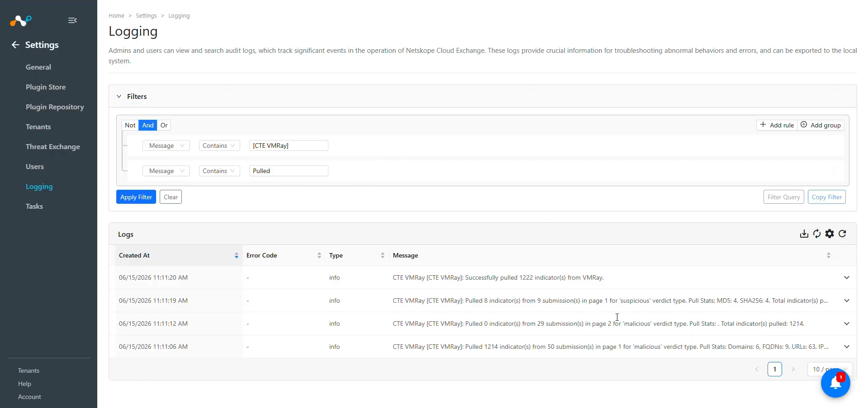The image size is (868, 408).
Task: Add a new filter group
Action: [821, 125]
